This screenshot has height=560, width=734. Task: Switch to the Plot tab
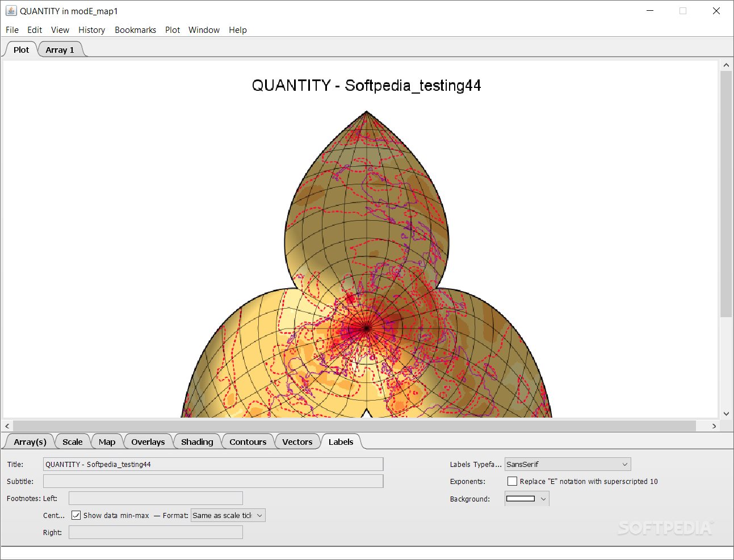pyautogui.click(x=21, y=50)
